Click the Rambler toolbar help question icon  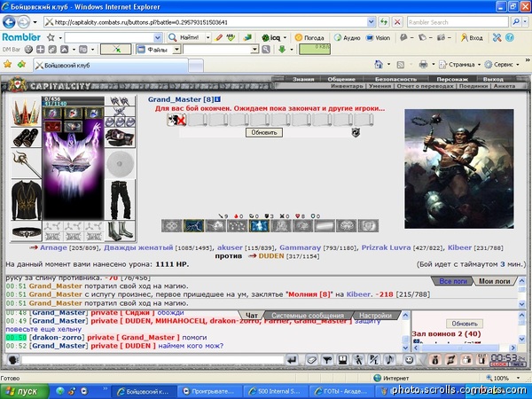(x=510, y=37)
